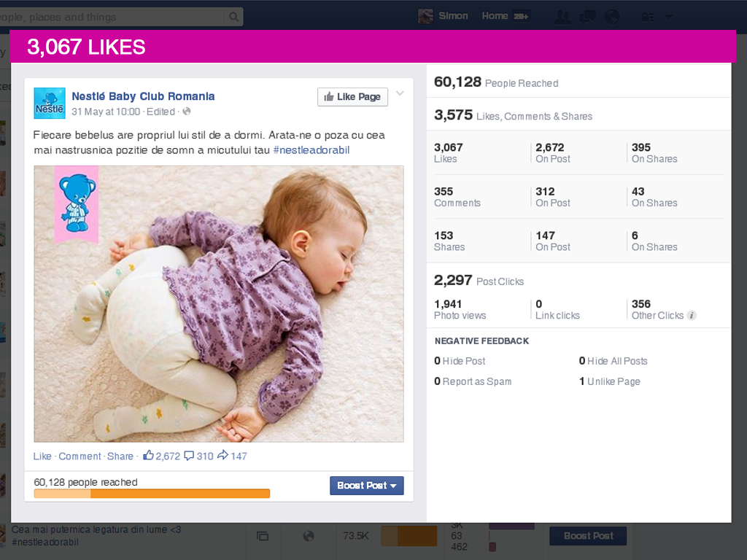This screenshot has height=560, width=747.
Task: Open the messages icon in top bar
Action: click(587, 17)
